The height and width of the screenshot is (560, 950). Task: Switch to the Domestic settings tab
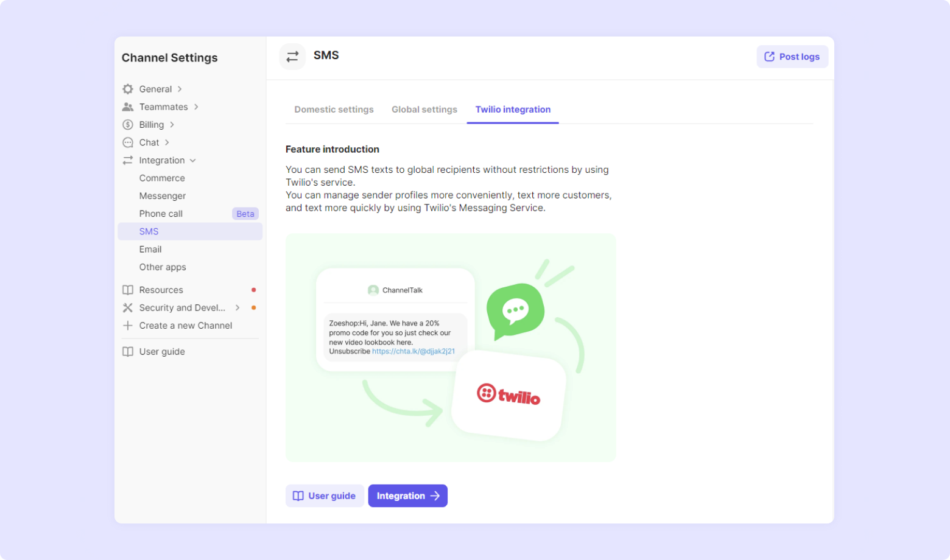(334, 110)
